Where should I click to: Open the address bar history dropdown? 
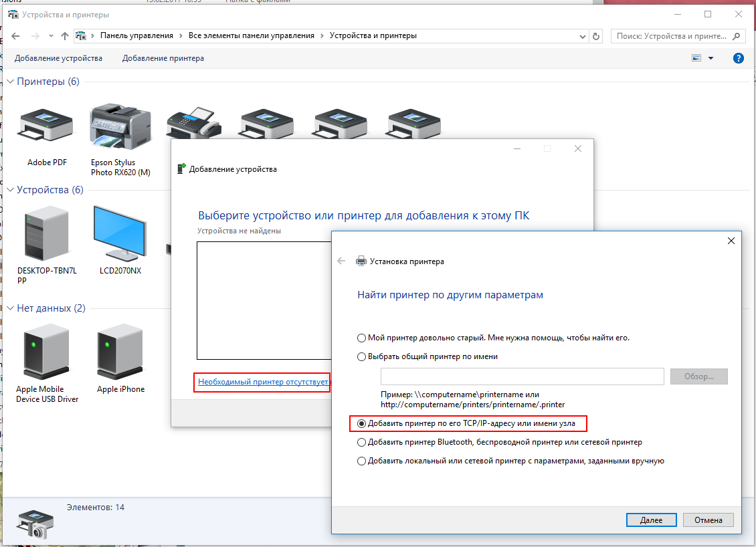click(x=583, y=36)
